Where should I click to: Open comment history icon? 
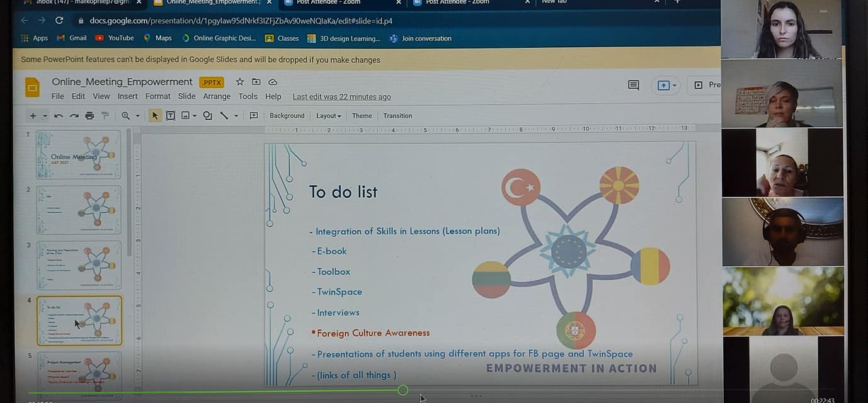(634, 85)
